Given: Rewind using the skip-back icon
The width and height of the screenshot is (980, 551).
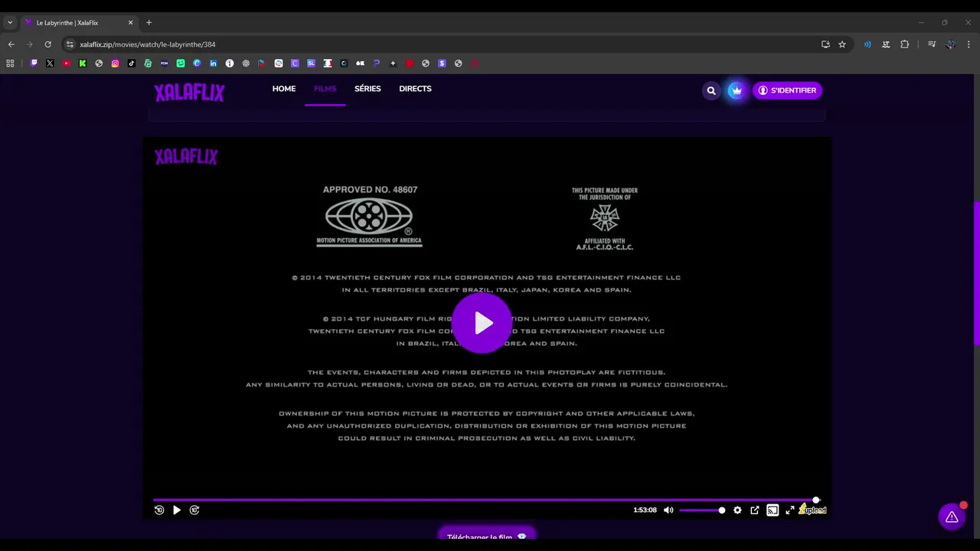Looking at the screenshot, I should 159,510.
